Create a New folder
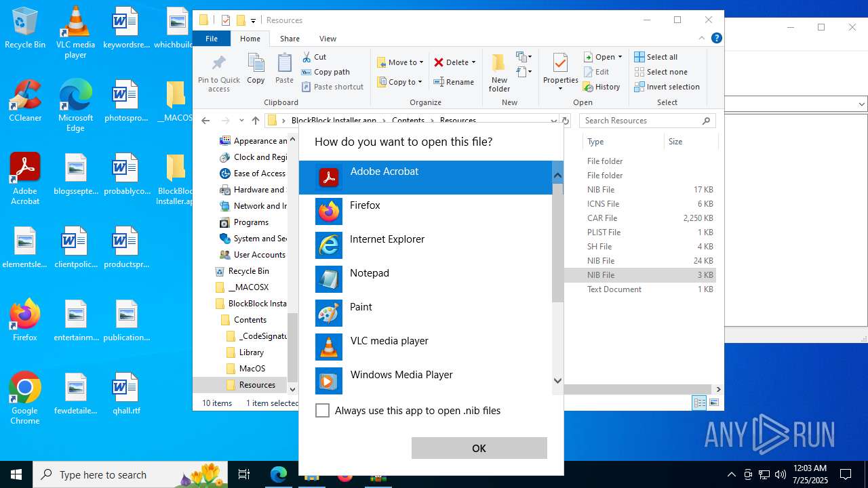The width and height of the screenshot is (868, 488). 499,73
